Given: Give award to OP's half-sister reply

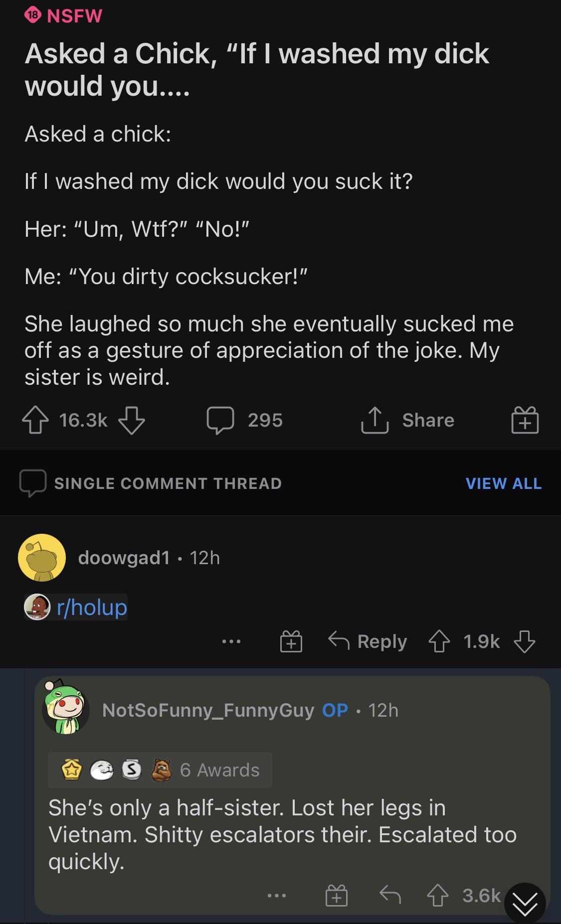Looking at the screenshot, I should (x=337, y=896).
